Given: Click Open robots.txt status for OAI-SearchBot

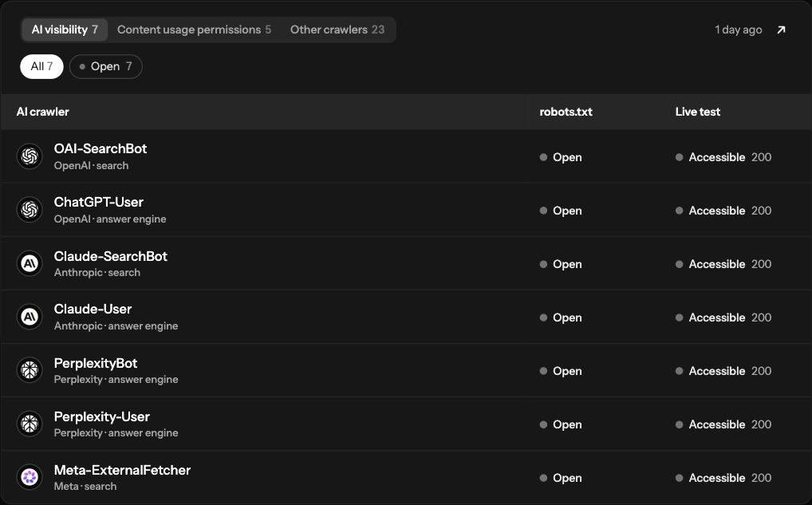Looking at the screenshot, I should click(561, 157).
